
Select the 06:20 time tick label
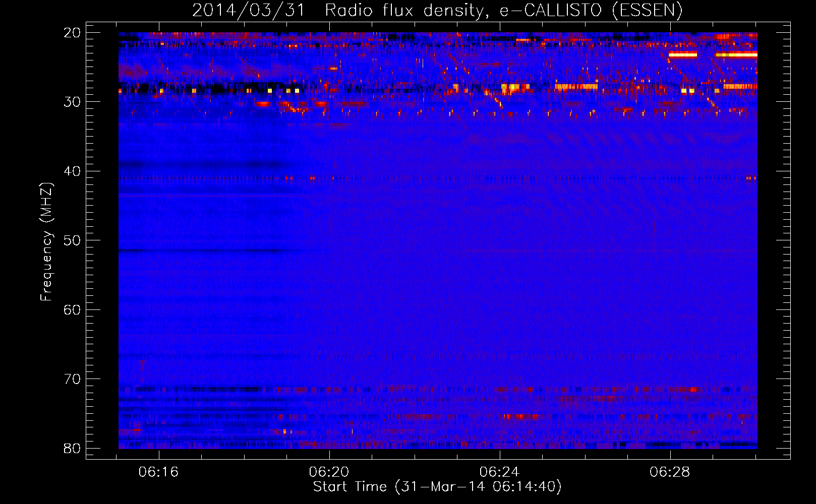pyautogui.click(x=329, y=472)
